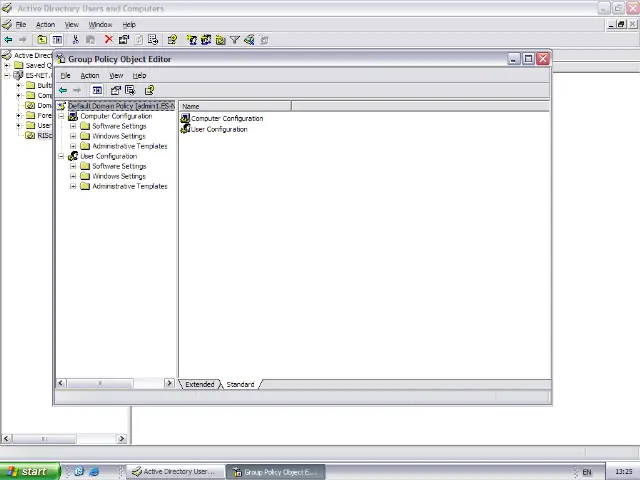Screen dimensions: 640x480
Task: Expand Administrative Templates under User Configuration
Action: [73, 186]
